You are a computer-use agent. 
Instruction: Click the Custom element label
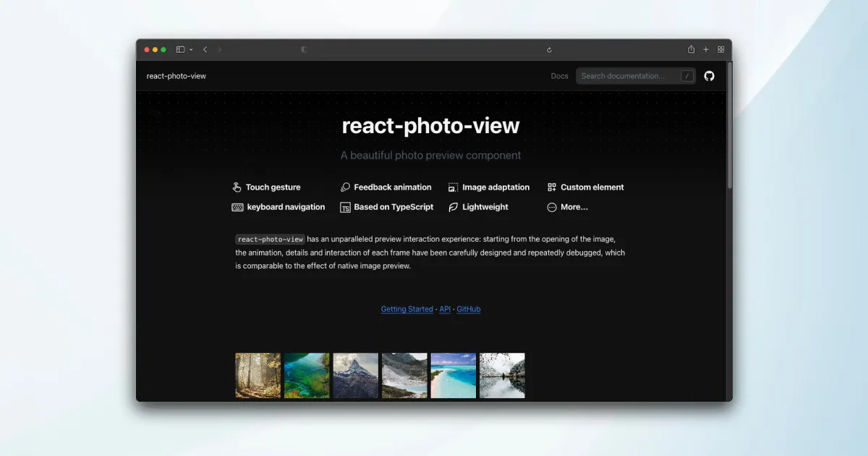coord(592,187)
